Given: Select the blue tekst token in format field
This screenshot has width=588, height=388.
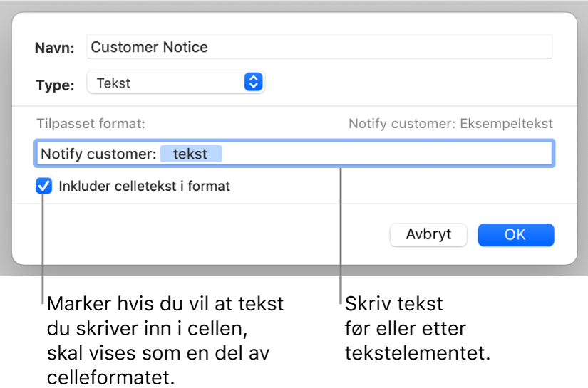Looking at the screenshot, I should pos(191,154).
